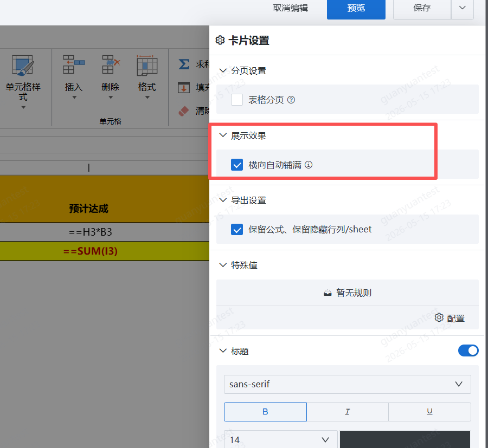
Task: Turn off the 标题 toggle switch
Action: point(468,350)
